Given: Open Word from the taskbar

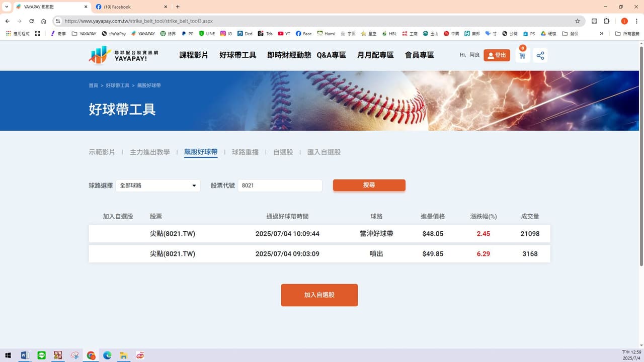Looking at the screenshot, I should [x=25, y=355].
